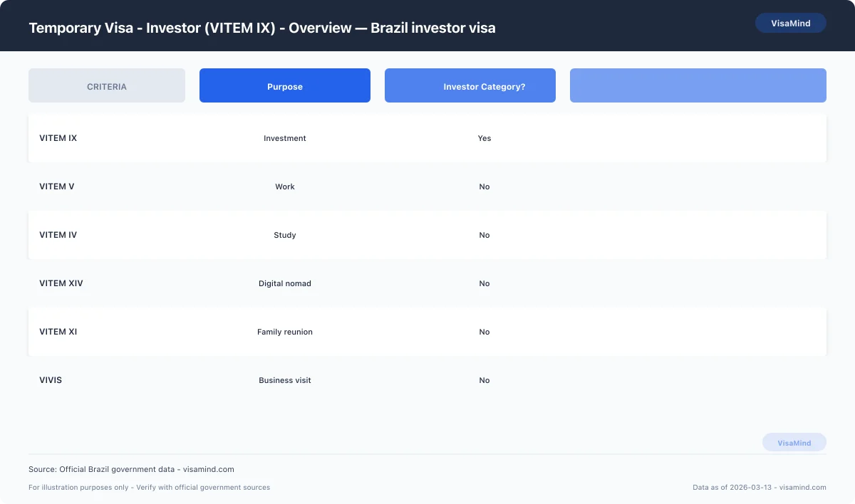This screenshot has height=504, width=855.
Task: Select the VITEM XI row label
Action: (x=58, y=332)
